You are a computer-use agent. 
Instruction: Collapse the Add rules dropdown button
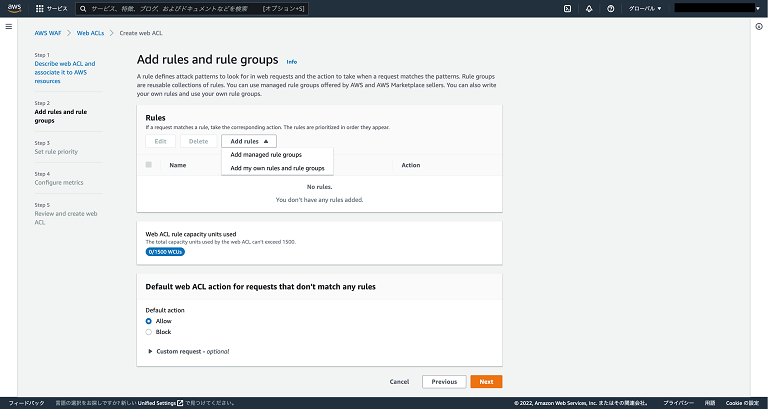pyautogui.click(x=249, y=142)
